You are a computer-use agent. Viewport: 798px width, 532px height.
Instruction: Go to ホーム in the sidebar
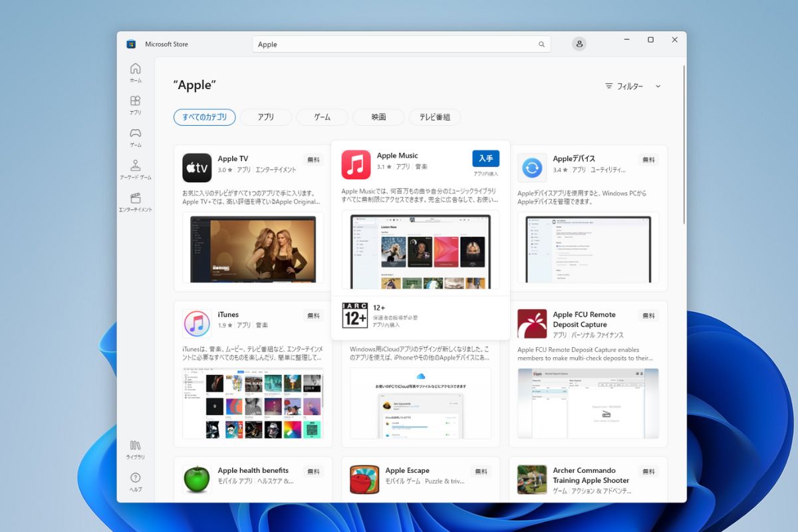(x=135, y=71)
